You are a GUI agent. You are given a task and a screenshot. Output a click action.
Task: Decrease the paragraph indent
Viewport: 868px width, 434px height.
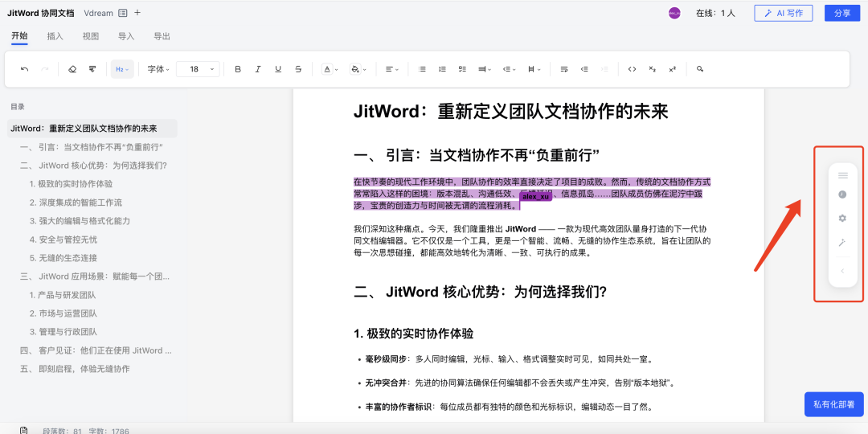[x=584, y=69]
